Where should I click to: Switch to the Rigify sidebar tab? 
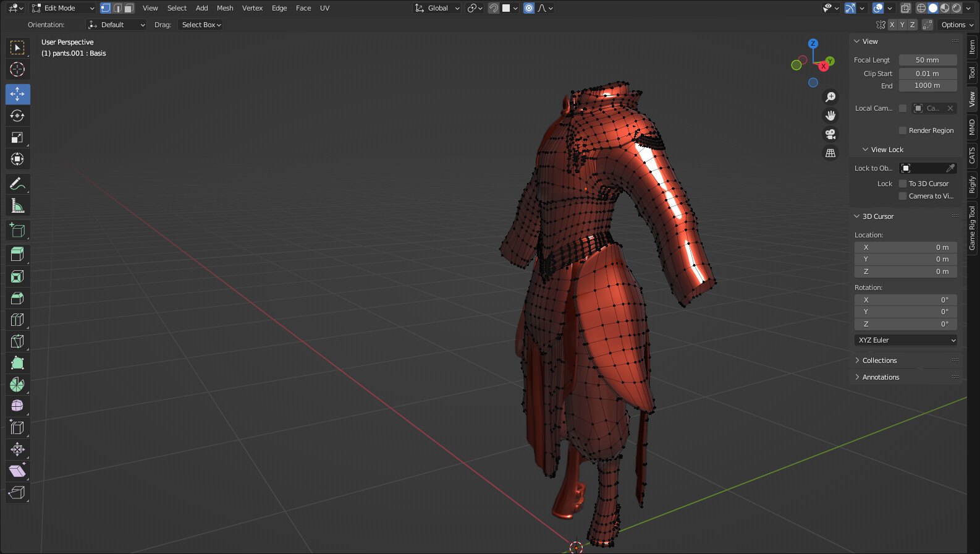[972, 185]
